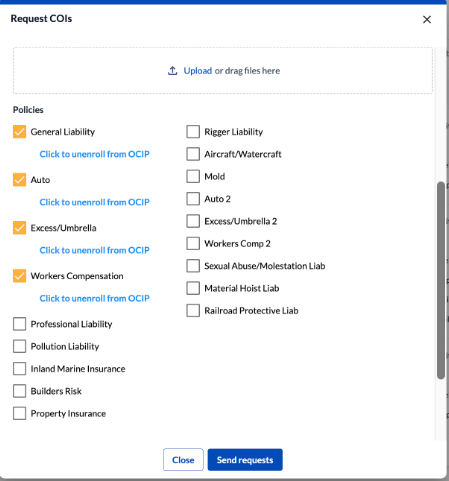Click OCIP unenroll link under Workers Compensation
This screenshot has width=449, height=481.
coord(94,298)
